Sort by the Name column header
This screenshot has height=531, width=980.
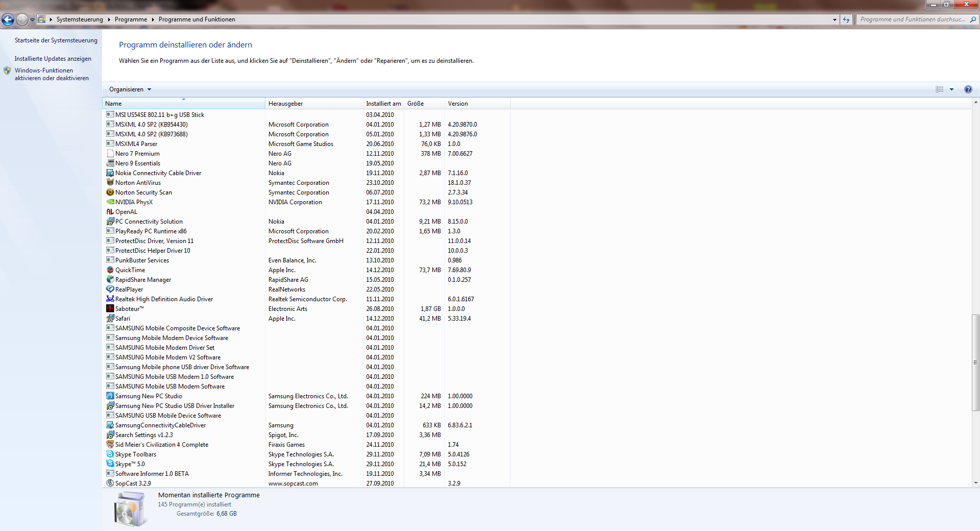tap(184, 104)
